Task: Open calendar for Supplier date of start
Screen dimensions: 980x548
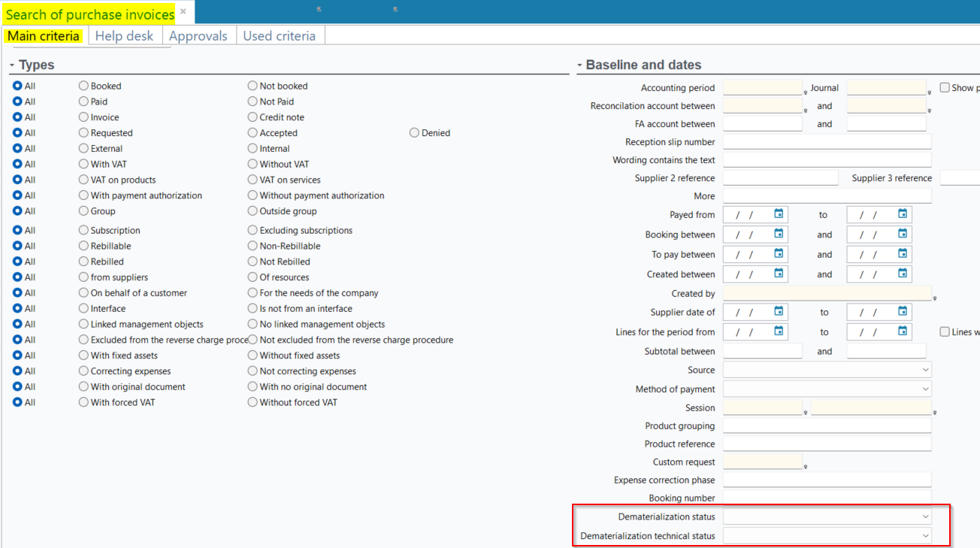Action: tap(779, 311)
